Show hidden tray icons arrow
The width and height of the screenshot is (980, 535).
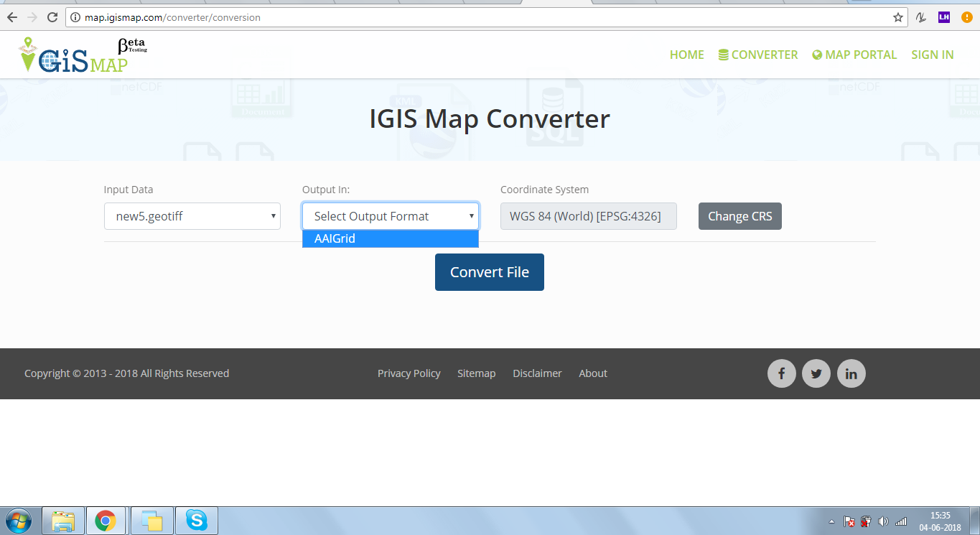click(x=831, y=521)
